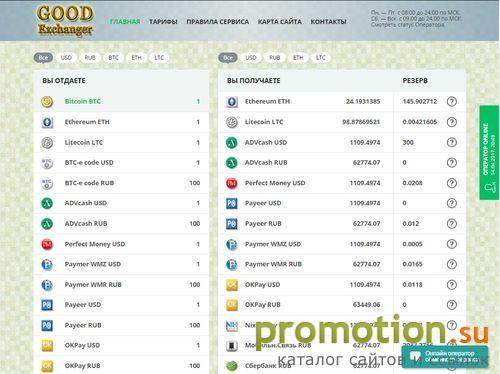Filter give column by LTC

(x=159, y=58)
